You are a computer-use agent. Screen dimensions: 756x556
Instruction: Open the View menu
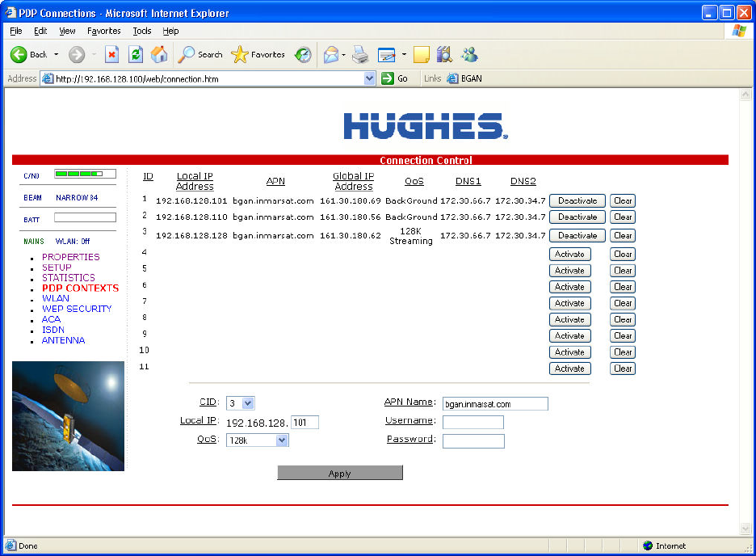pyautogui.click(x=67, y=31)
